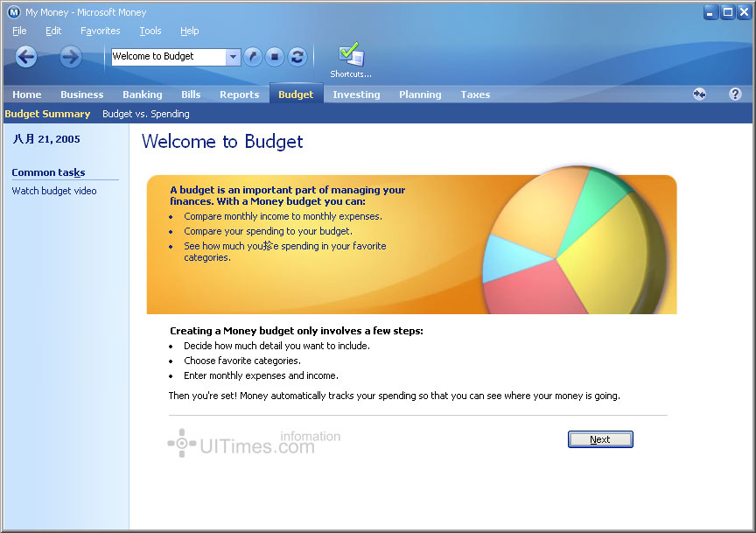
Task: Click the Next button
Action: 600,439
